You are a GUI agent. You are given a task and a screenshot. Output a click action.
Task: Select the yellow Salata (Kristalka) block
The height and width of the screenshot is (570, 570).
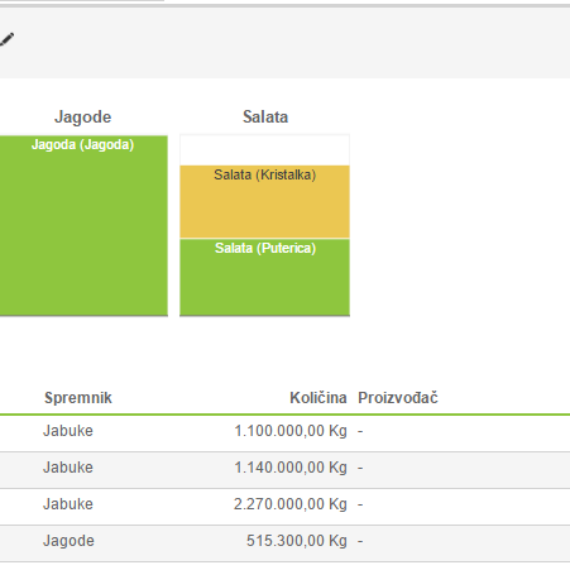pos(265,202)
